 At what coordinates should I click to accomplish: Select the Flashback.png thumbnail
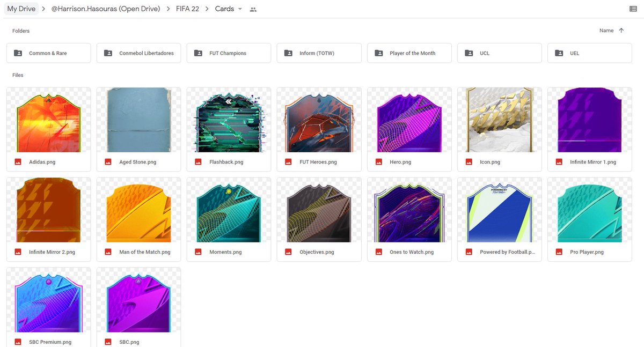(229, 120)
